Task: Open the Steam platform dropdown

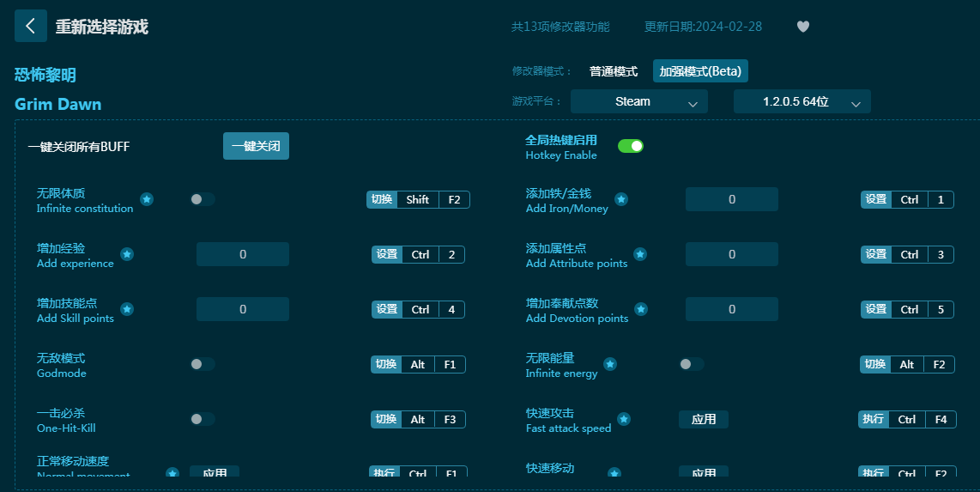Action: (x=639, y=102)
